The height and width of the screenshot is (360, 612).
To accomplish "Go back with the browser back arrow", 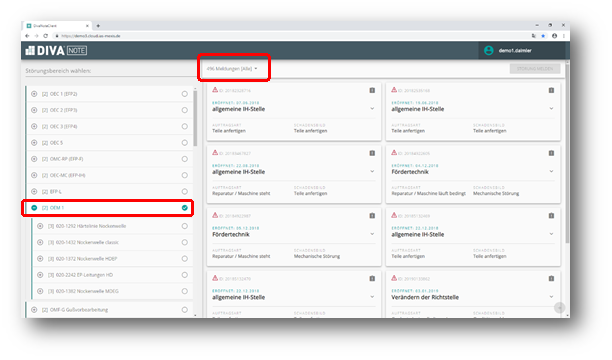I will [27, 36].
